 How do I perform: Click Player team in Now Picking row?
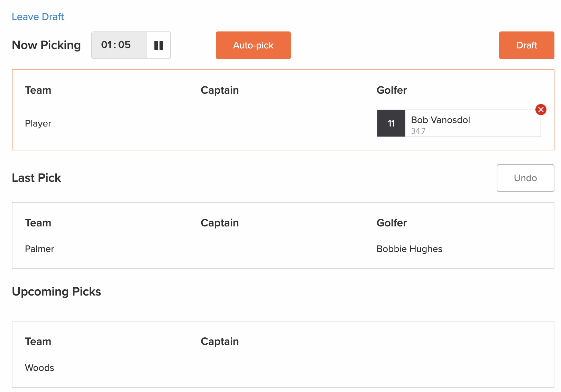click(x=38, y=123)
